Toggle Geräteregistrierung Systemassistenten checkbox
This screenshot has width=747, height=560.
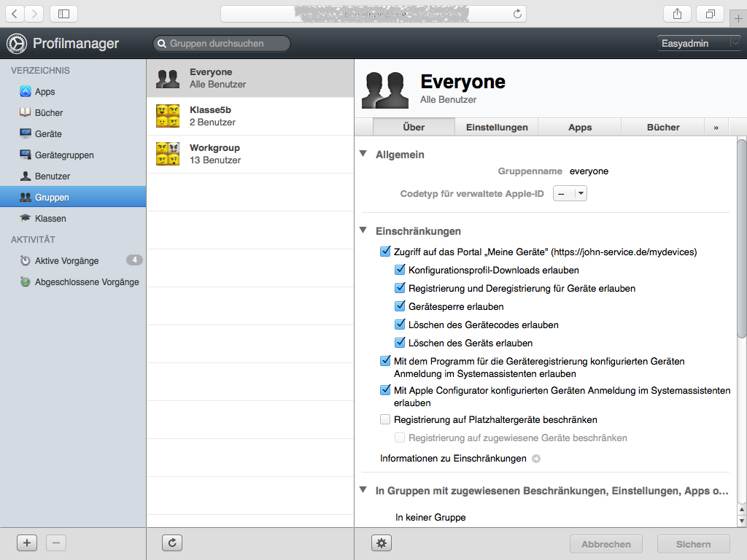click(385, 361)
